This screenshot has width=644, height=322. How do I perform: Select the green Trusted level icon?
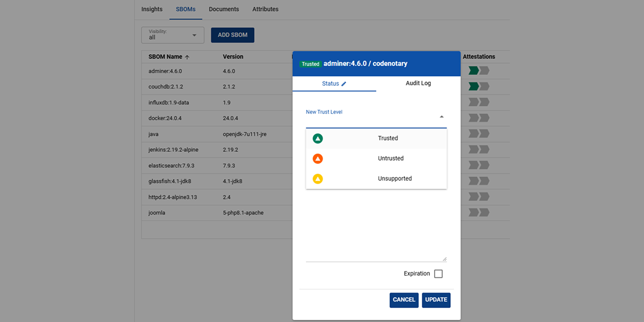click(318, 138)
